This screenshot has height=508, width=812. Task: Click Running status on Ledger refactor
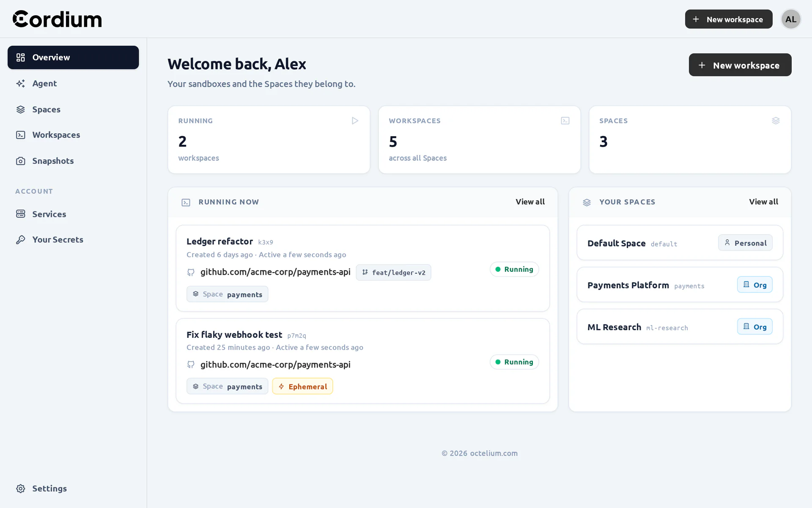tap(514, 269)
